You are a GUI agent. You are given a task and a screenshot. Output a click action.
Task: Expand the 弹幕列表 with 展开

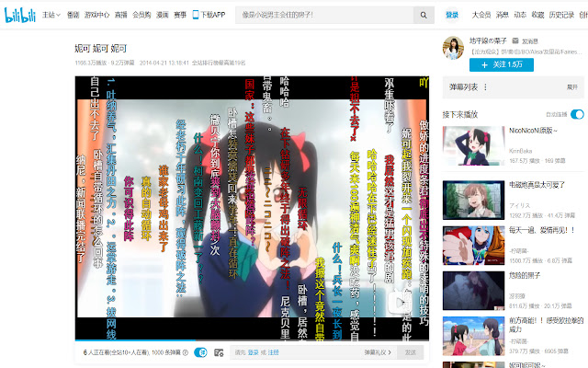pos(571,87)
